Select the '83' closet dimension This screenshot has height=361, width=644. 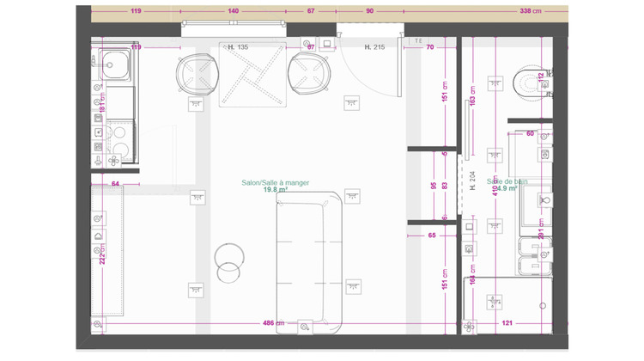(x=445, y=186)
